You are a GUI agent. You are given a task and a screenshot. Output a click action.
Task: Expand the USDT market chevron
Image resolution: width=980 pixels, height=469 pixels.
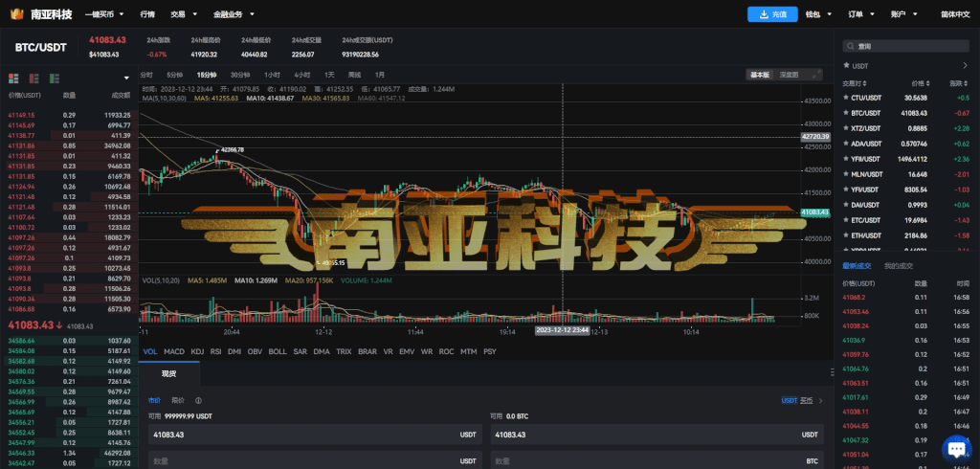coord(965,65)
